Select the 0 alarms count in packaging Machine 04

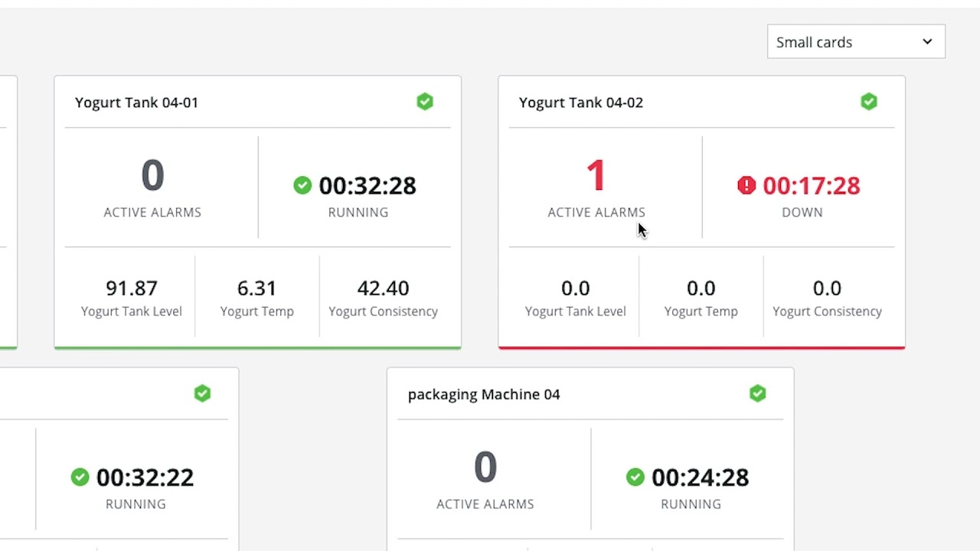coord(485,467)
